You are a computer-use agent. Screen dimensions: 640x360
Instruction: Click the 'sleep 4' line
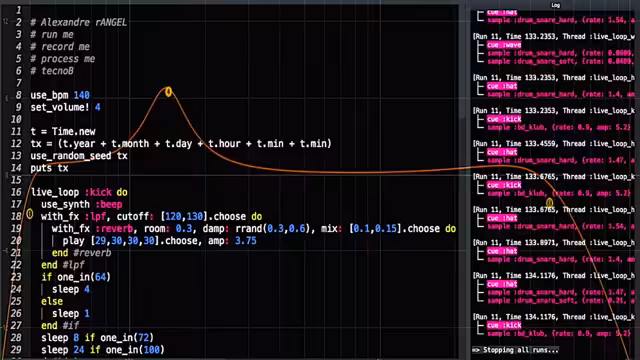pos(71,289)
